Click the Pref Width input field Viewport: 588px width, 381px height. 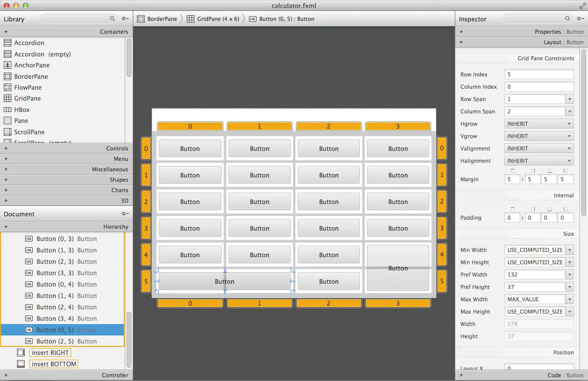click(534, 275)
